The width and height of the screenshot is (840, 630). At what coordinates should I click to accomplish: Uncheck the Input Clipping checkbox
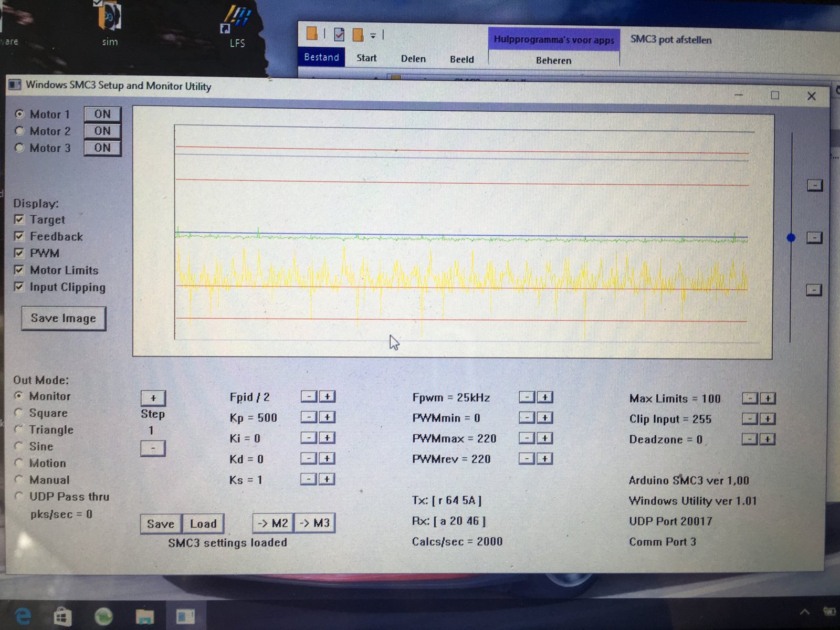(x=19, y=287)
